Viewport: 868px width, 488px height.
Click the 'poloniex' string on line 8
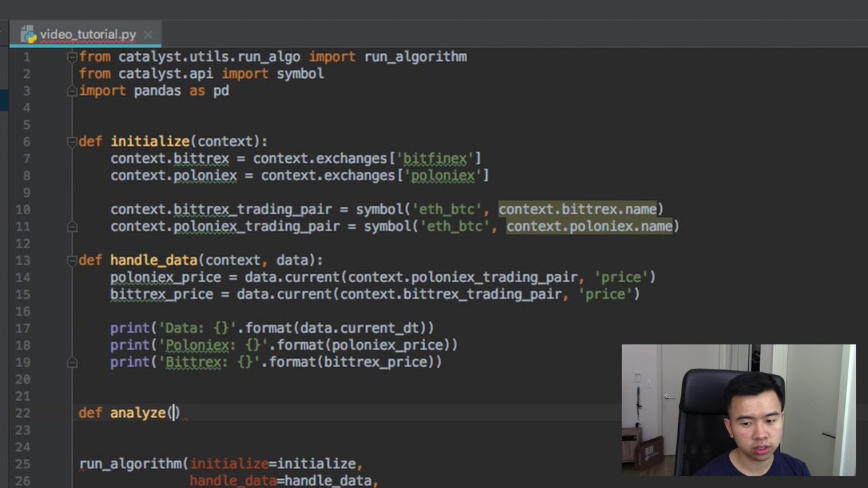(443, 176)
